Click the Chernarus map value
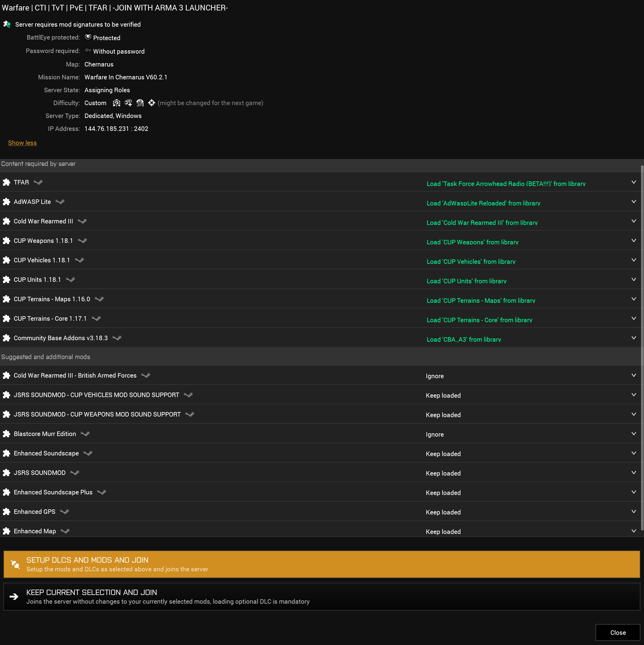Screen dimensions: 644x645 tap(99, 64)
